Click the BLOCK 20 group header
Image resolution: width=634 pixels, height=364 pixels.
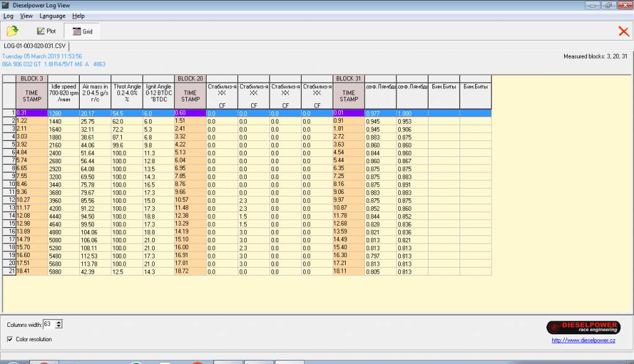191,78
